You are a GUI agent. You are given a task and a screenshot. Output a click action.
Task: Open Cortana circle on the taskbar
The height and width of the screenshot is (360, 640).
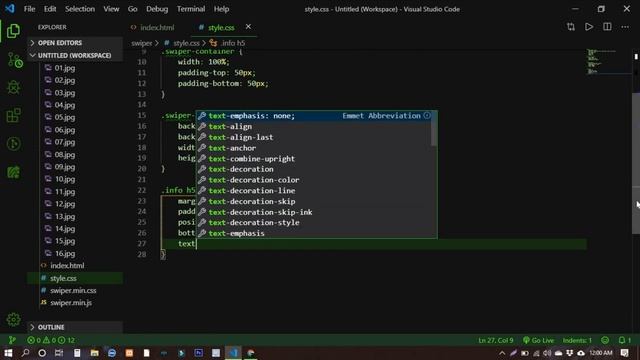(42, 353)
